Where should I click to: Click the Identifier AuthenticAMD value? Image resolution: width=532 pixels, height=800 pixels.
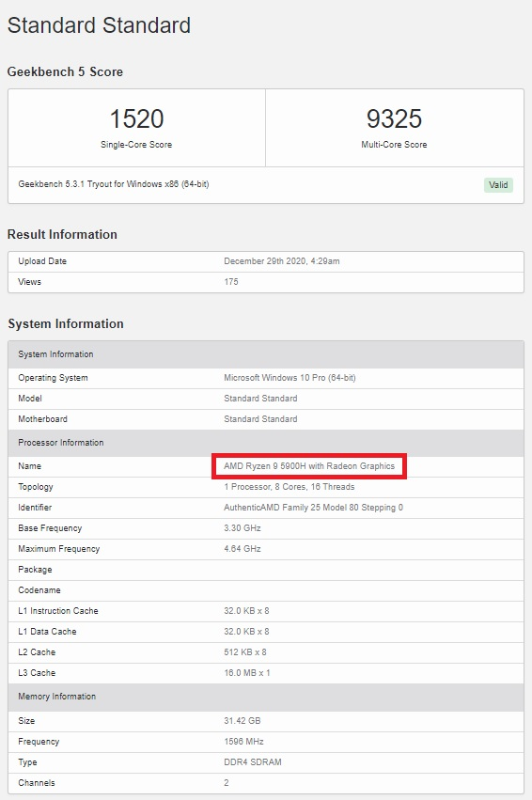coord(313,508)
